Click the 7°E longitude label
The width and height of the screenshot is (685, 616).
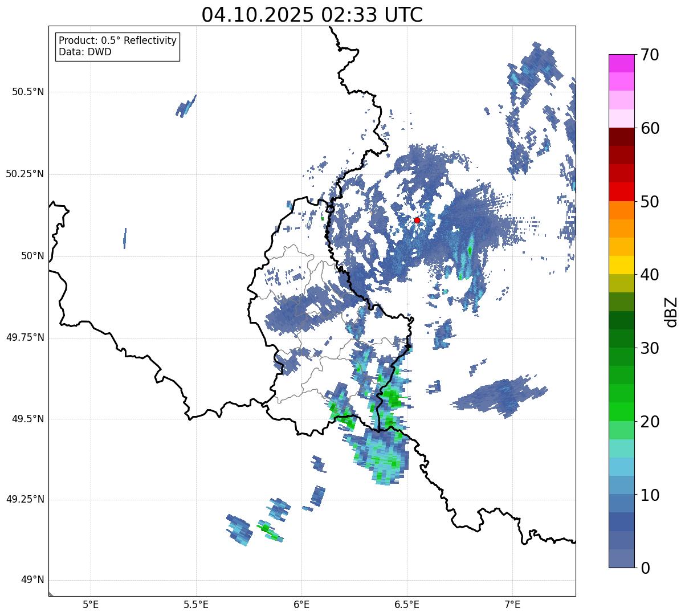512,604
